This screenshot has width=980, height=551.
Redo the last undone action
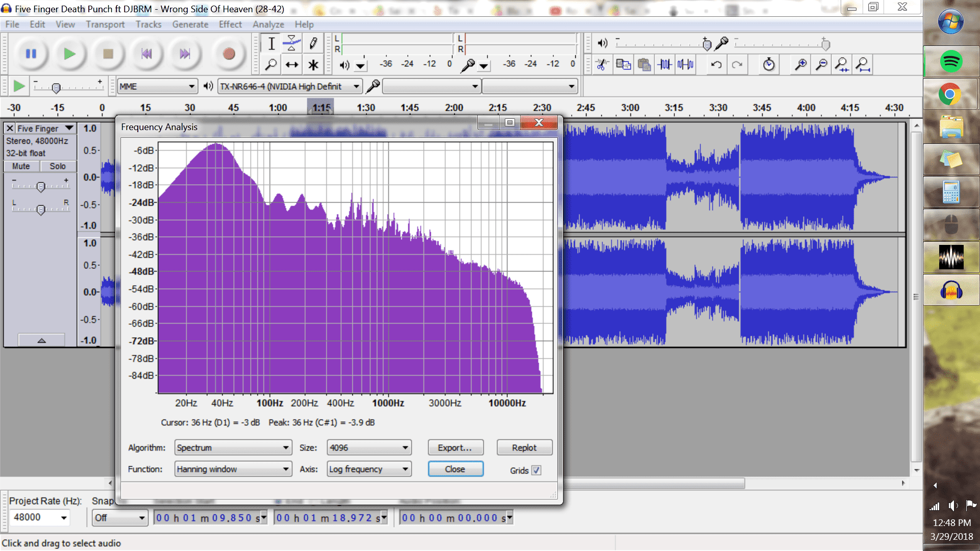737,65
